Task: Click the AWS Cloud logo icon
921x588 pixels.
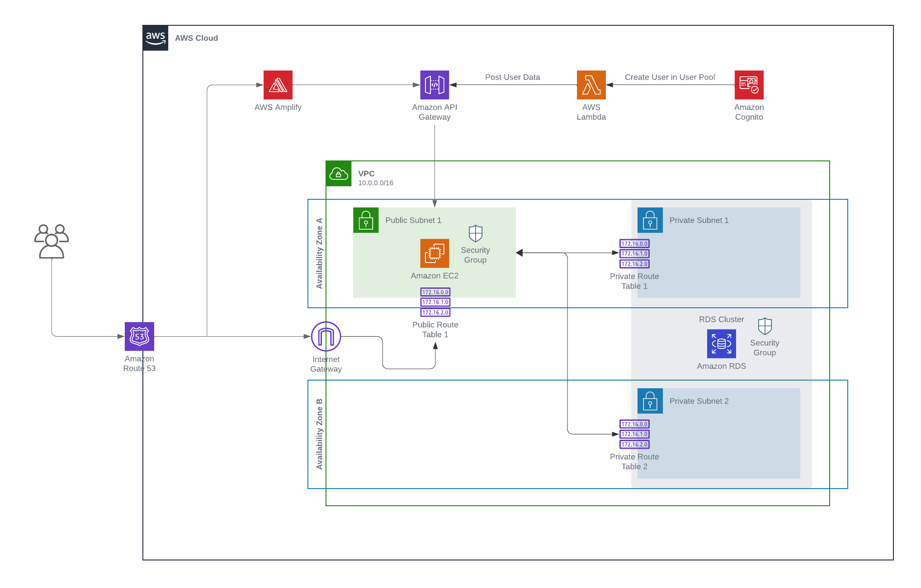Action: 156,38
